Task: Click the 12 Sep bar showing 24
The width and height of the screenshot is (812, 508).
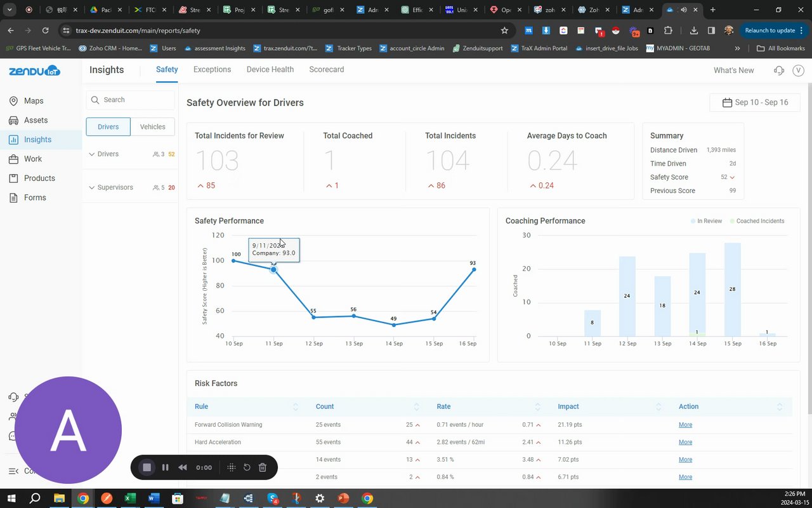Action: click(627, 297)
